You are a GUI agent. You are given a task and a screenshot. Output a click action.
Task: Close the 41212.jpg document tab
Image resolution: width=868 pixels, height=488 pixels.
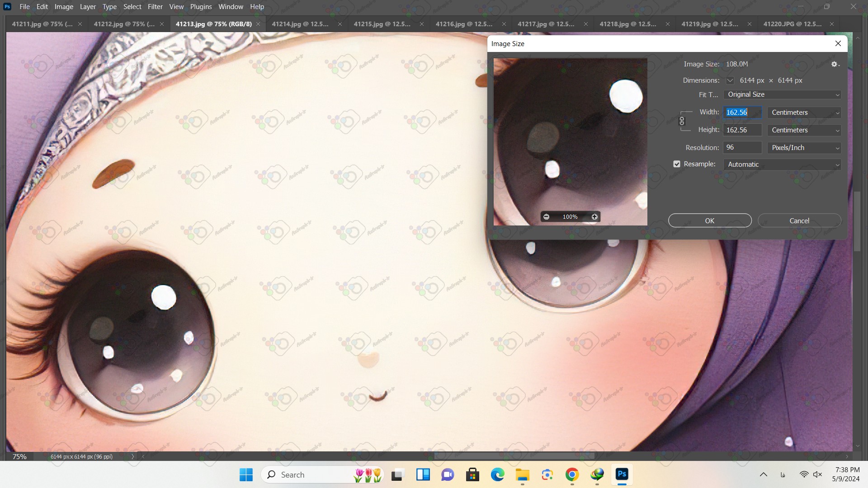[162, 24]
